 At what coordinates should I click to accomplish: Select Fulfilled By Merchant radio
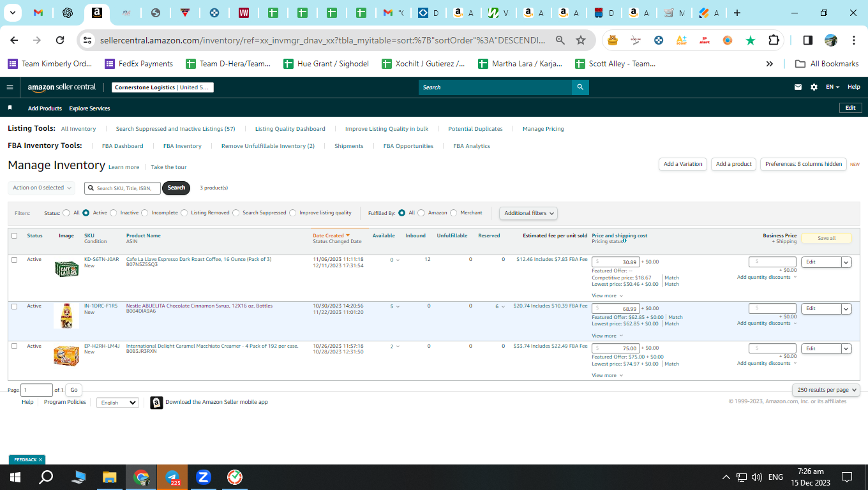click(454, 213)
